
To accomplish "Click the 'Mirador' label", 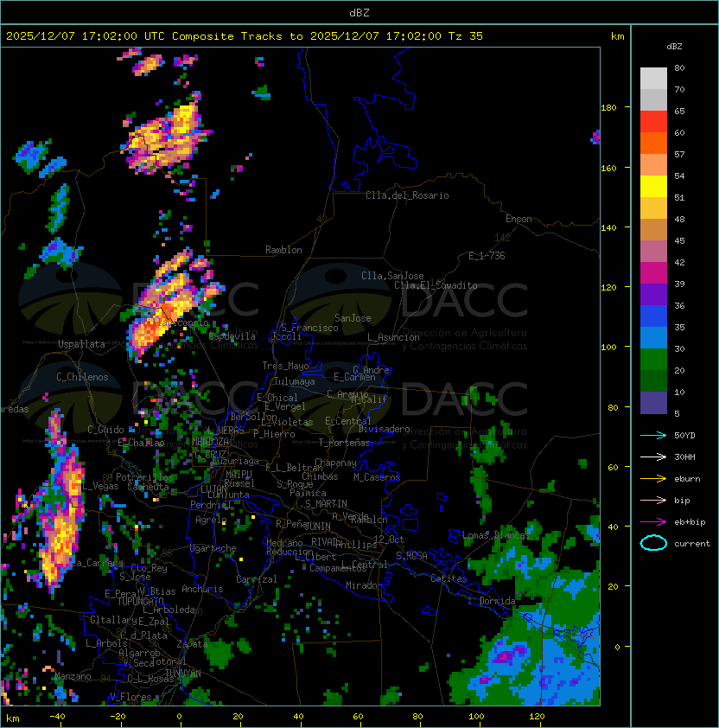I will (364, 585).
